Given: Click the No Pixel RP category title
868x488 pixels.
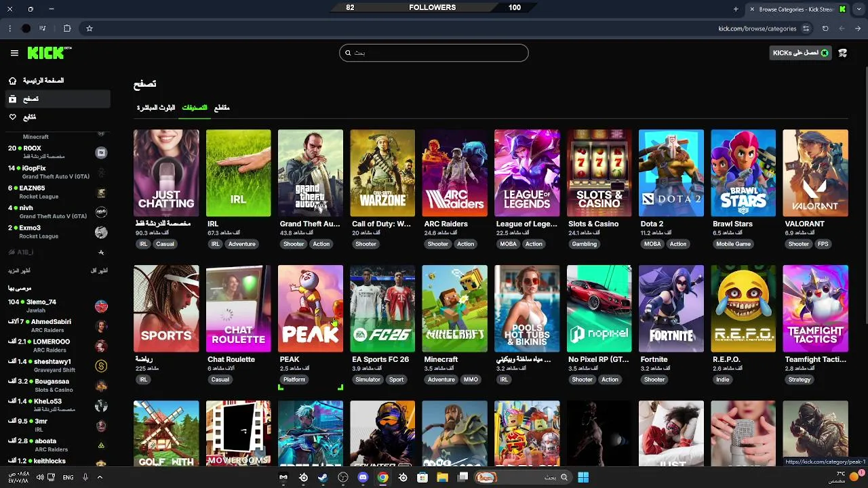Looking at the screenshot, I should click(x=599, y=359).
